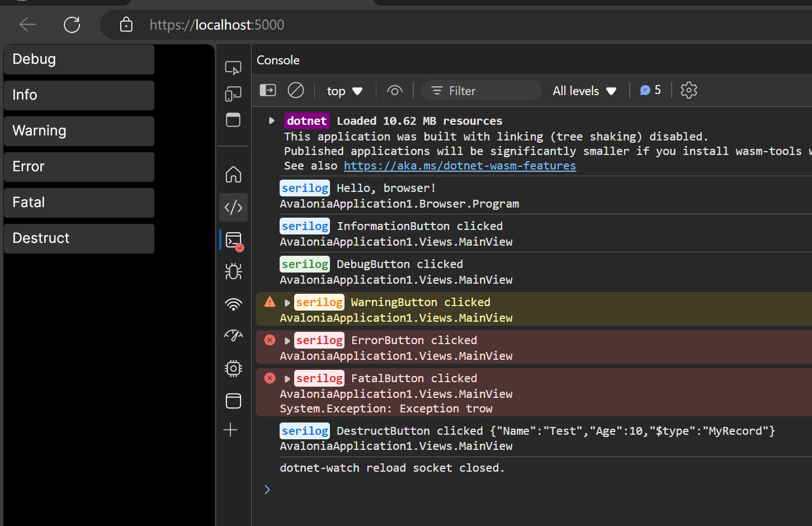
Task: Fire the Fatal button in app
Action: coord(79,203)
